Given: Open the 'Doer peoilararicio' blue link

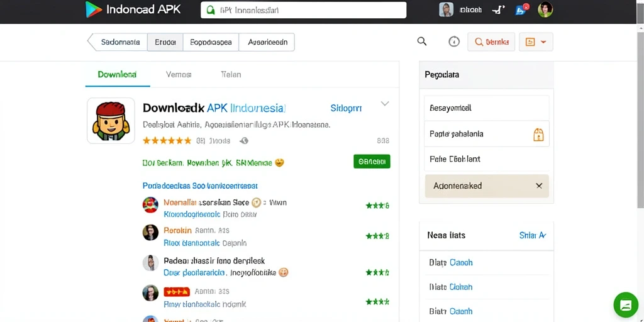Looking at the screenshot, I should coord(194,273).
